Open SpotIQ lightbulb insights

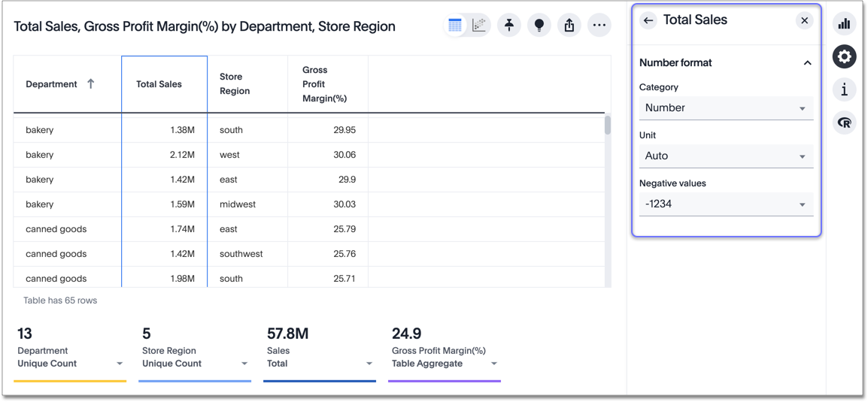(x=539, y=26)
